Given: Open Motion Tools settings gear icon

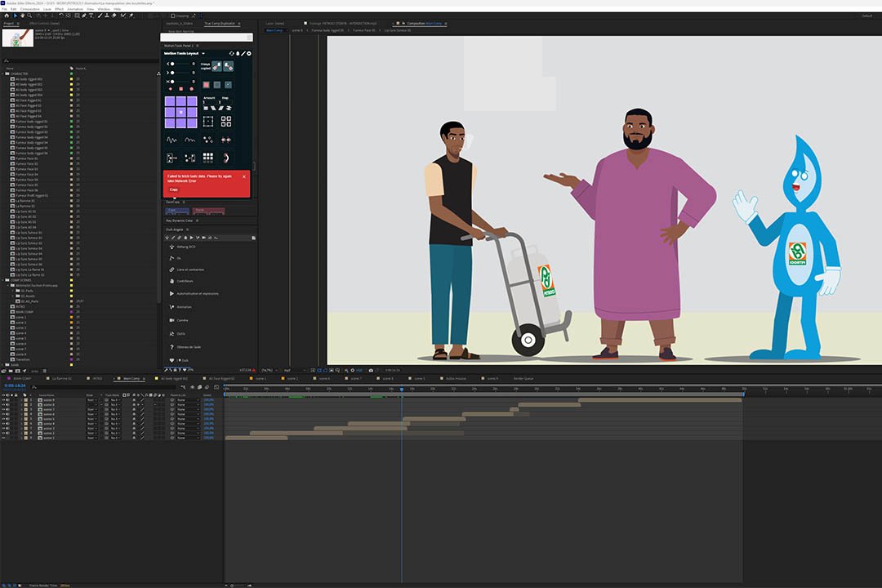Looking at the screenshot, I should pos(249,53).
